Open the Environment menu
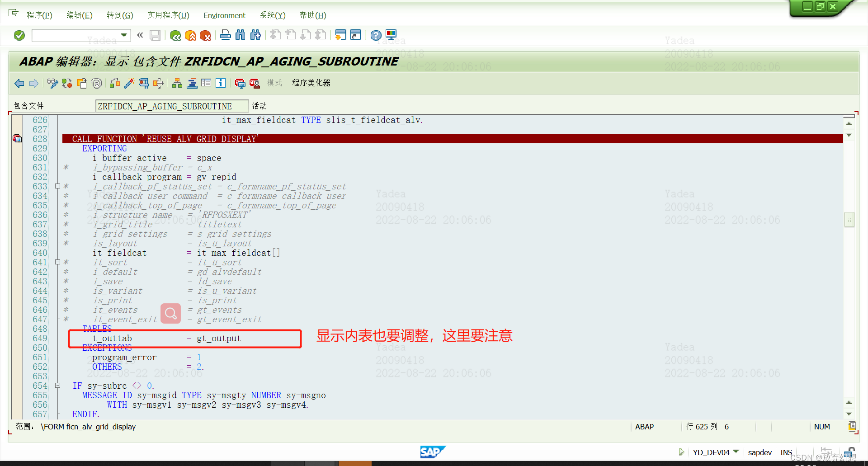The width and height of the screenshot is (868, 466). 224,15
